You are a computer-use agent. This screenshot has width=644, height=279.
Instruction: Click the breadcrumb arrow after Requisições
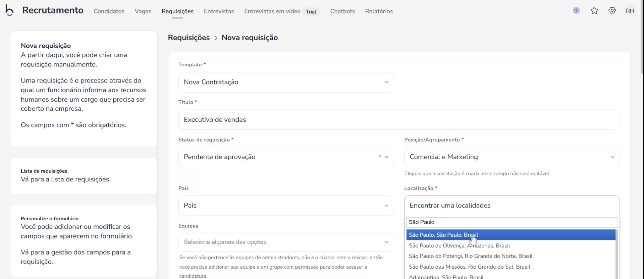click(x=216, y=38)
